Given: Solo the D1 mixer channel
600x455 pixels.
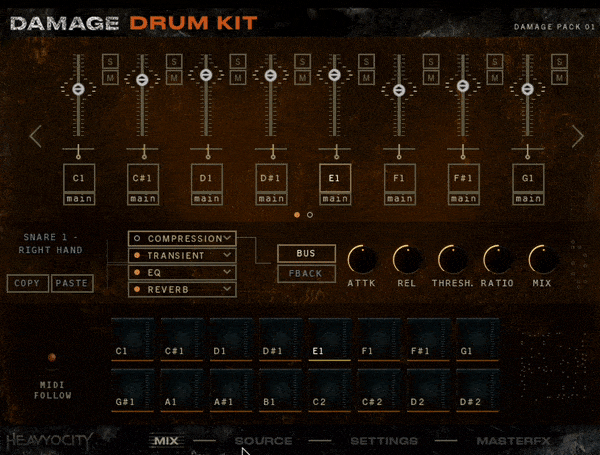Looking at the screenshot, I should [238, 61].
